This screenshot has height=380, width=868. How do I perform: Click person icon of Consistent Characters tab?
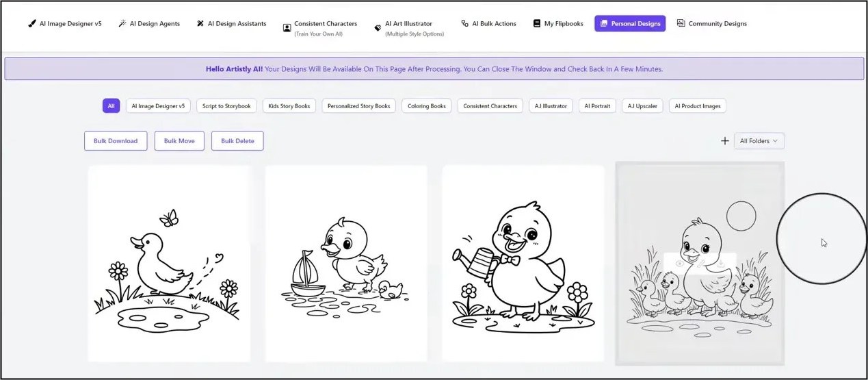[287, 28]
